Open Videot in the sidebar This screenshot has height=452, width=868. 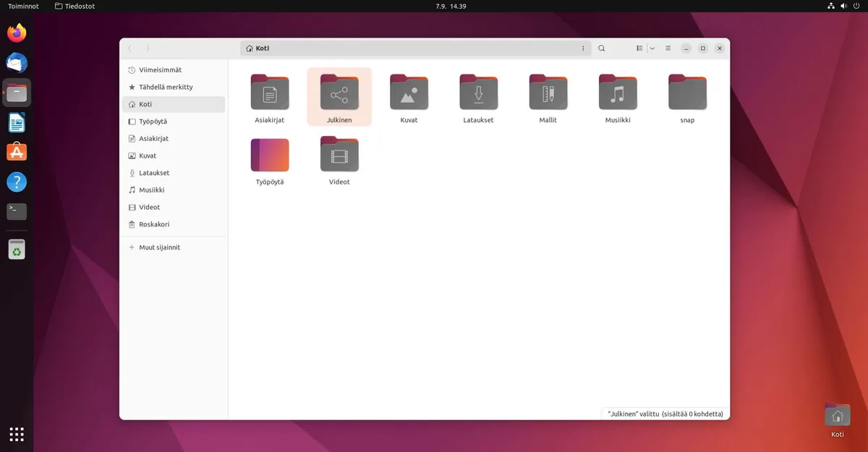click(x=174, y=207)
